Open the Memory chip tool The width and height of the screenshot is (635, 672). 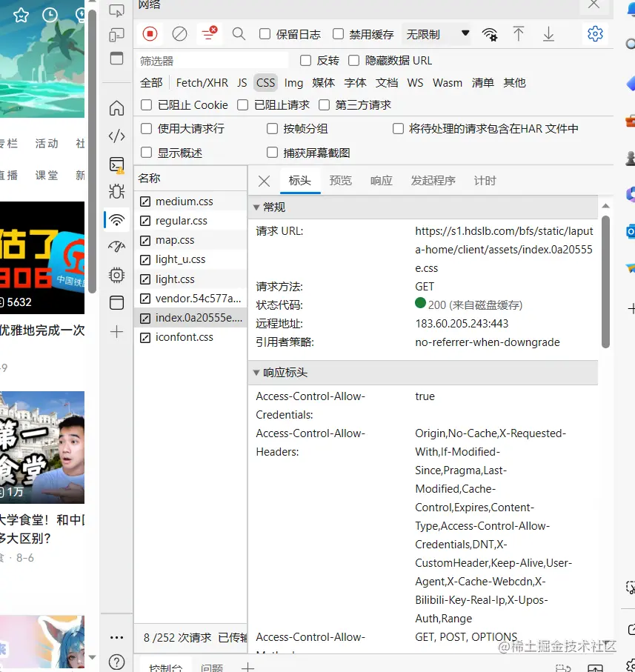click(116, 275)
